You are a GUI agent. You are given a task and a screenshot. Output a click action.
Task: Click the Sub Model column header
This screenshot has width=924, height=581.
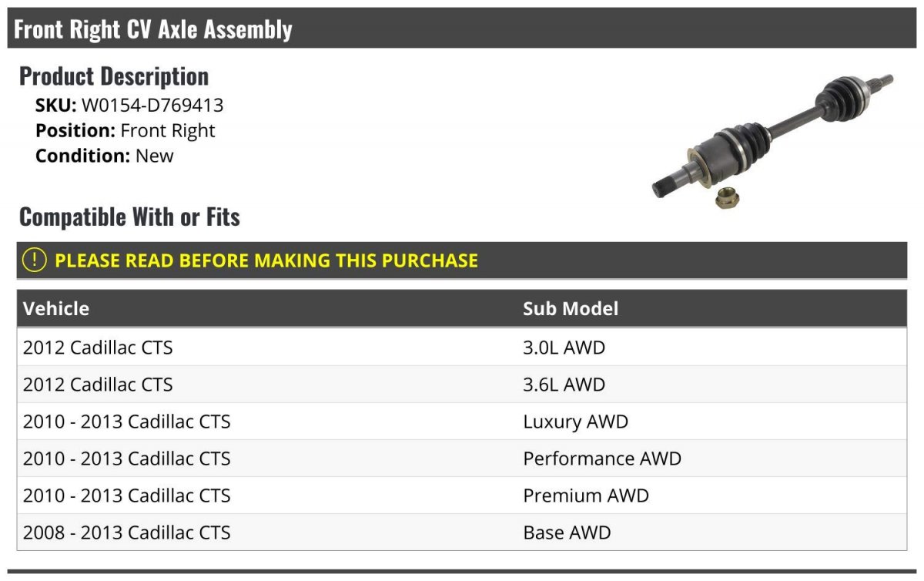(x=571, y=309)
